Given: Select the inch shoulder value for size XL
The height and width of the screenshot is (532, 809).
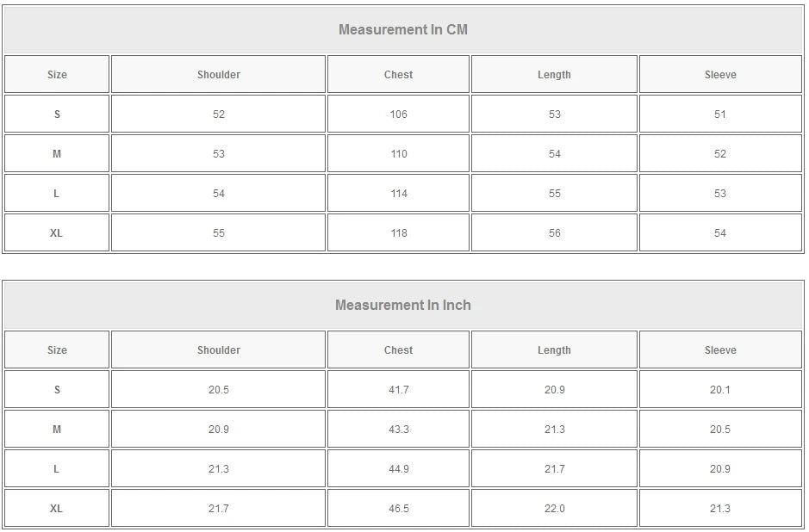Looking at the screenshot, I should click(x=219, y=509).
